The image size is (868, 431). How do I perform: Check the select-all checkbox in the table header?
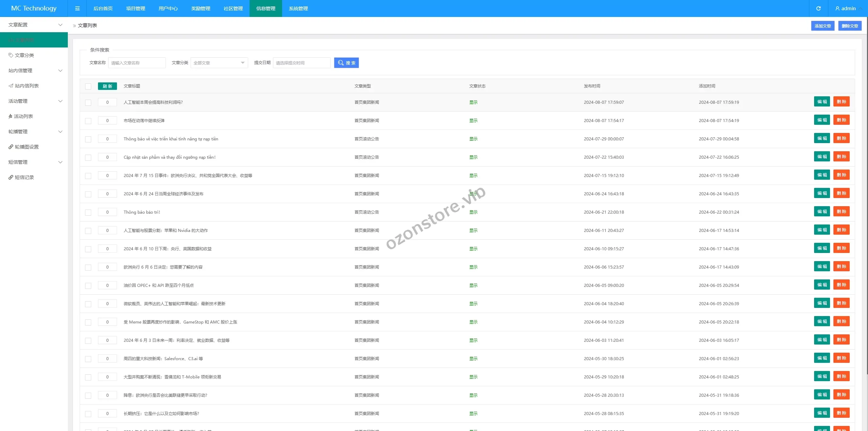pos(88,86)
